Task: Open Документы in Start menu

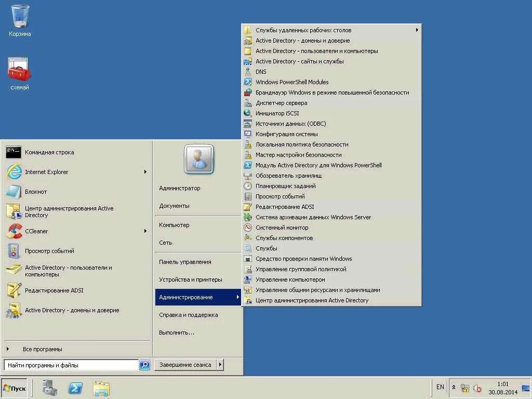Action: (174, 206)
